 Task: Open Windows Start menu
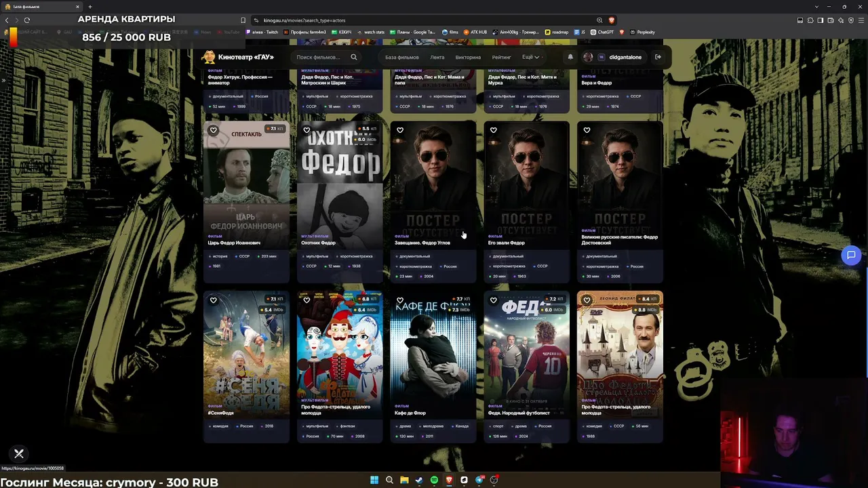tap(374, 481)
